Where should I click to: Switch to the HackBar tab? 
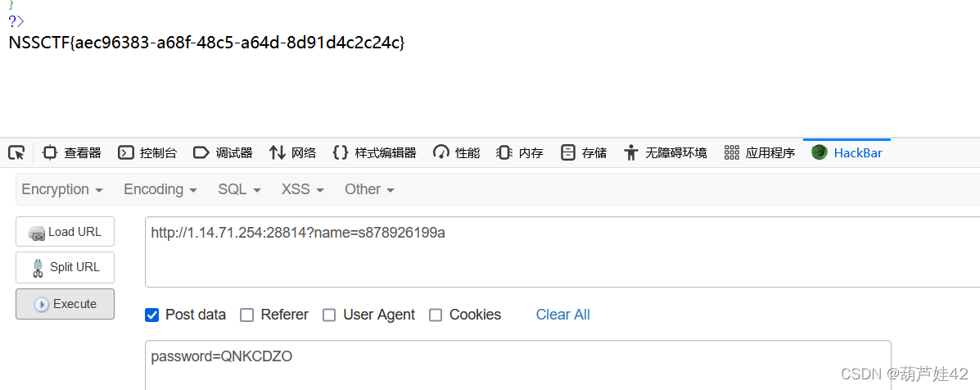click(847, 152)
